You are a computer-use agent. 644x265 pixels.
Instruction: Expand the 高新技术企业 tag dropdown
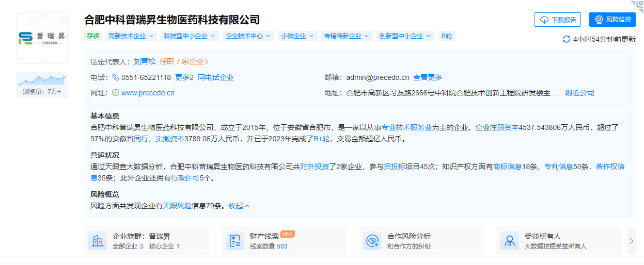(131, 36)
